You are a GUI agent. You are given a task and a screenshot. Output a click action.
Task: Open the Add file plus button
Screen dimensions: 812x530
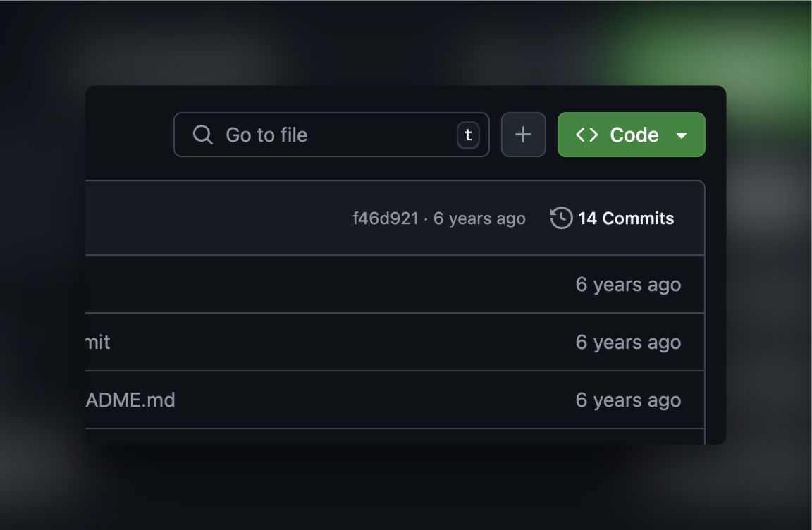pyautogui.click(x=523, y=135)
